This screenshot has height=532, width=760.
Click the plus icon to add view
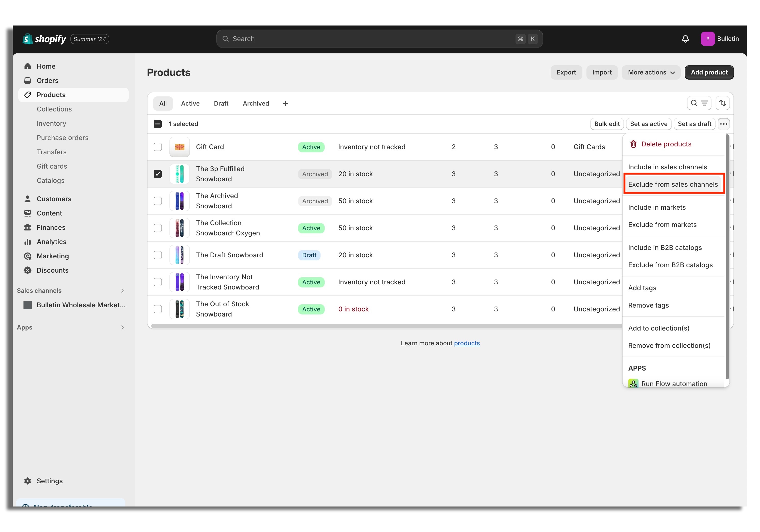point(285,104)
